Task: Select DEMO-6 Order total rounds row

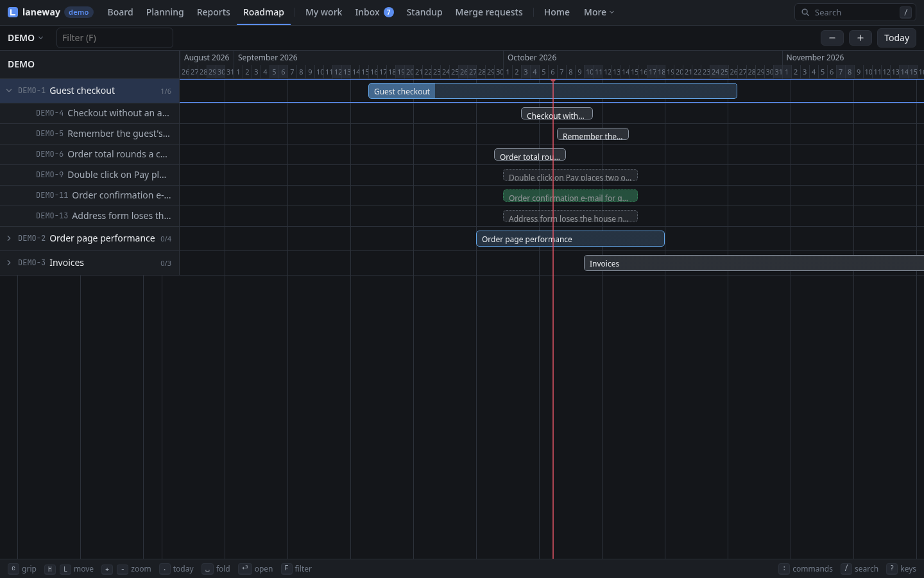Action: click(90, 154)
